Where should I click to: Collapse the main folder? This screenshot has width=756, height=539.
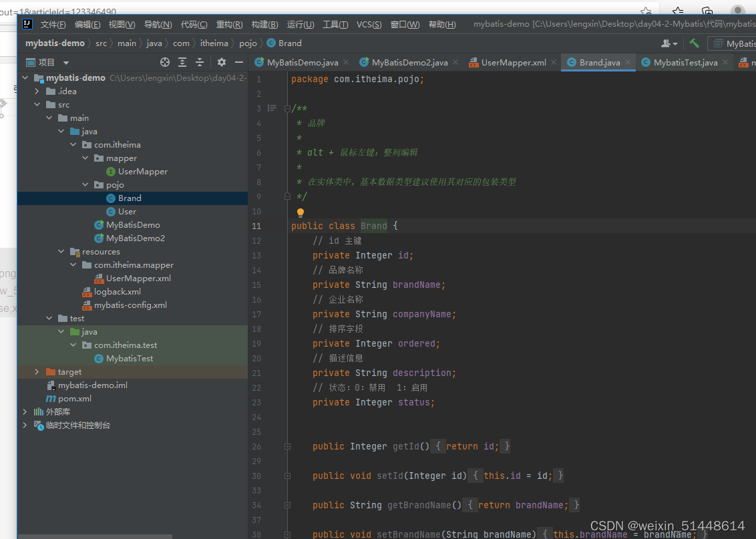click(49, 118)
